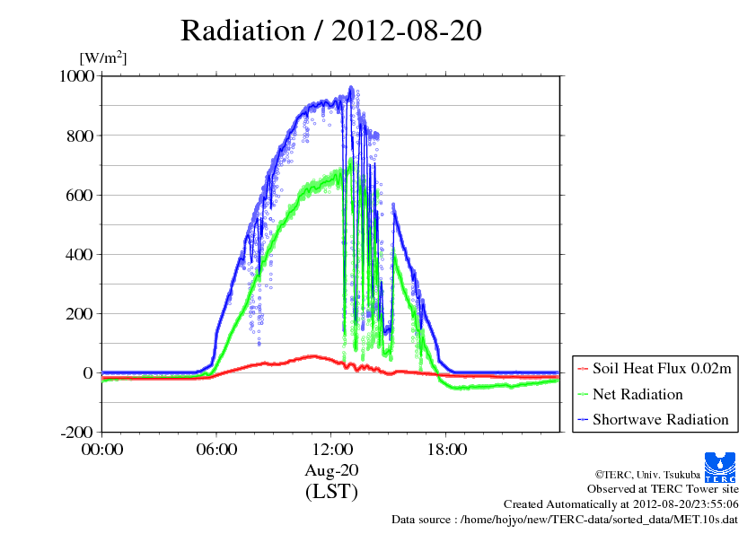Click the red Soil Heat Flux legend marker
This screenshot has height=534, width=756.
(583, 369)
